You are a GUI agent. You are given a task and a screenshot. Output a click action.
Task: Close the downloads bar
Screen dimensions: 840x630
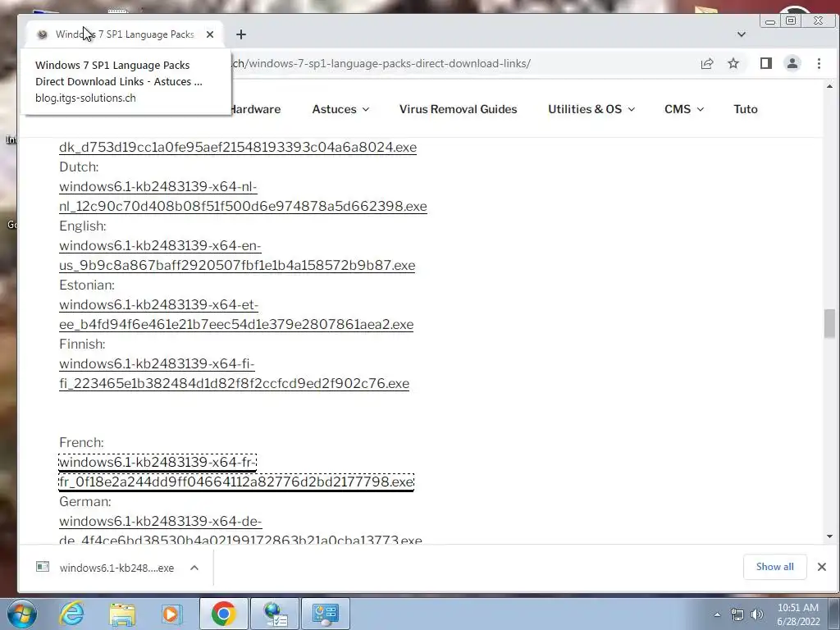(x=822, y=567)
